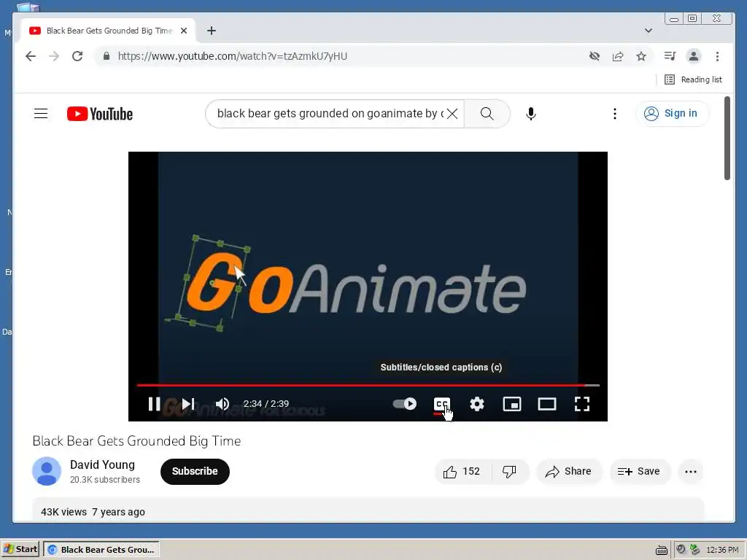Go back in browser history

click(x=31, y=56)
